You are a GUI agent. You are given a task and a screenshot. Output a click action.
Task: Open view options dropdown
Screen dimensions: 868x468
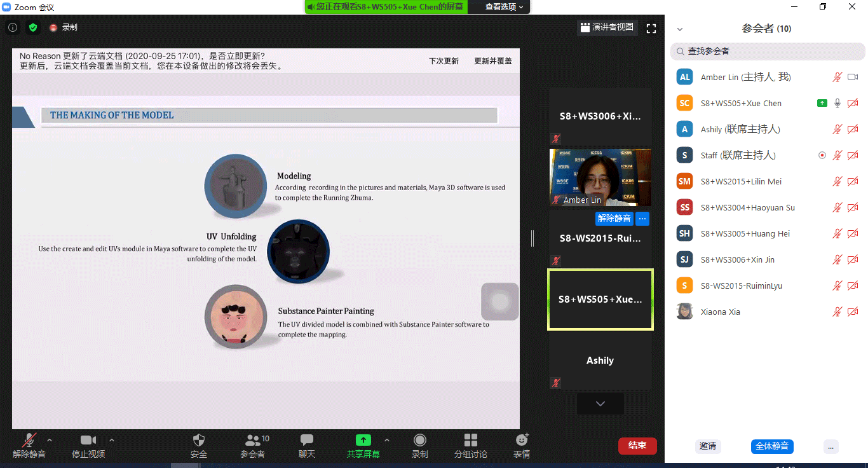point(505,7)
